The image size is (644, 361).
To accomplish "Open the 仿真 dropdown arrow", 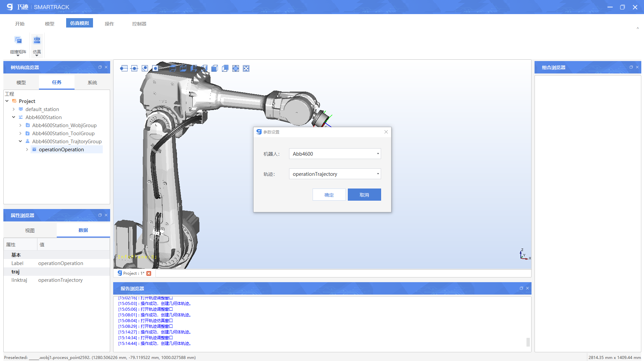I will click(x=37, y=56).
